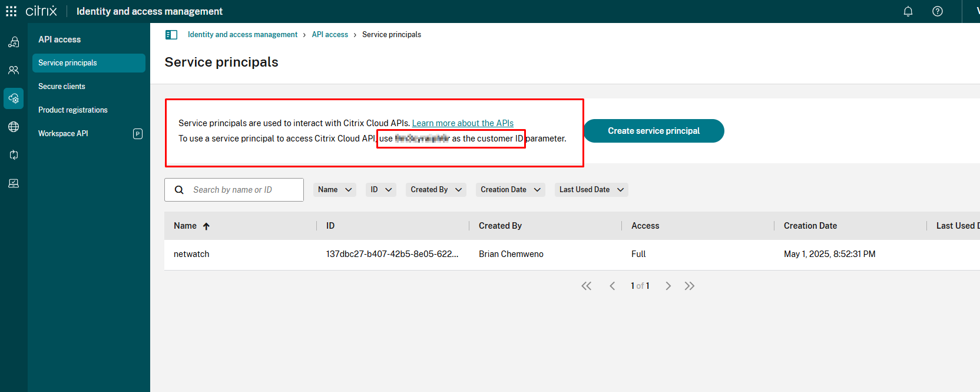Go to next page of results
This screenshot has height=392, width=980.
click(x=668, y=286)
